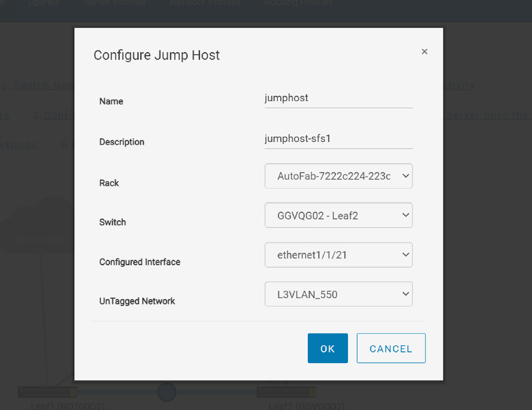Click the CANCEL button

pyautogui.click(x=391, y=348)
